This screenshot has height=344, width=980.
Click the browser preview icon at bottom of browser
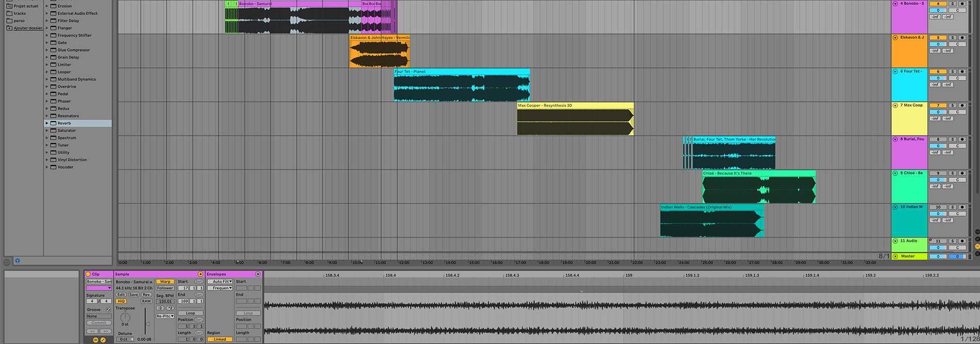pyautogui.click(x=18, y=261)
